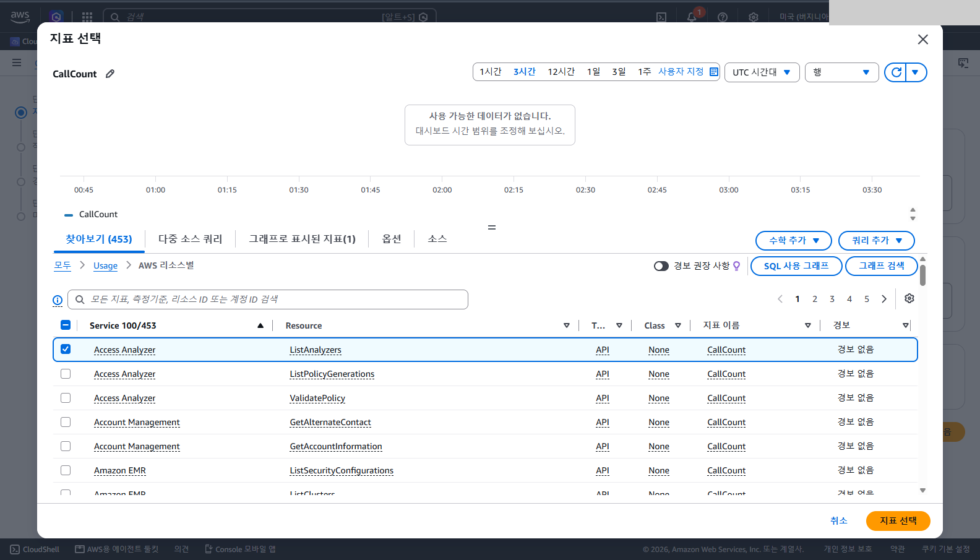Switch to the options tab
Viewport: 980px width, 560px height.
coord(392,239)
